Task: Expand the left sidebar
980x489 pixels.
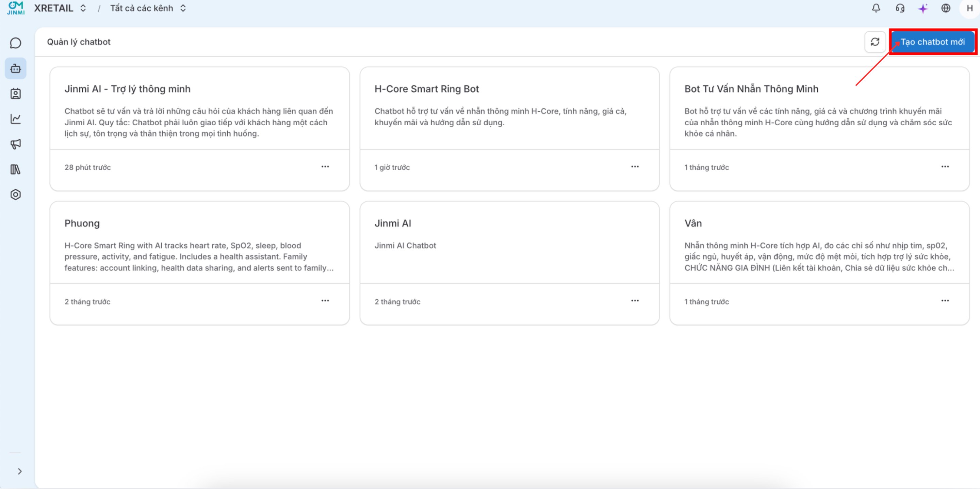Action: tap(20, 472)
